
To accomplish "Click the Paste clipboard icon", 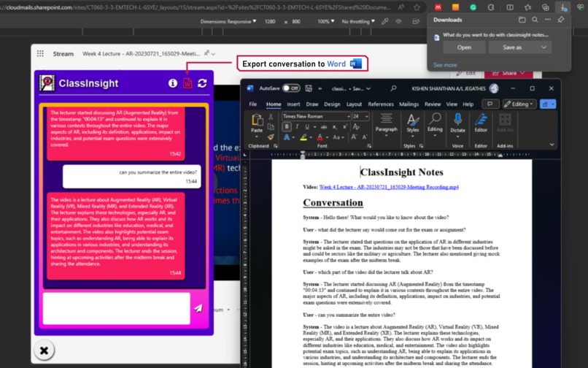I will tap(257, 120).
